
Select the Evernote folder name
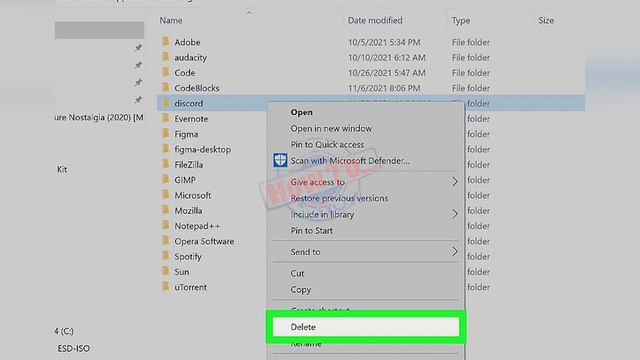191,119
